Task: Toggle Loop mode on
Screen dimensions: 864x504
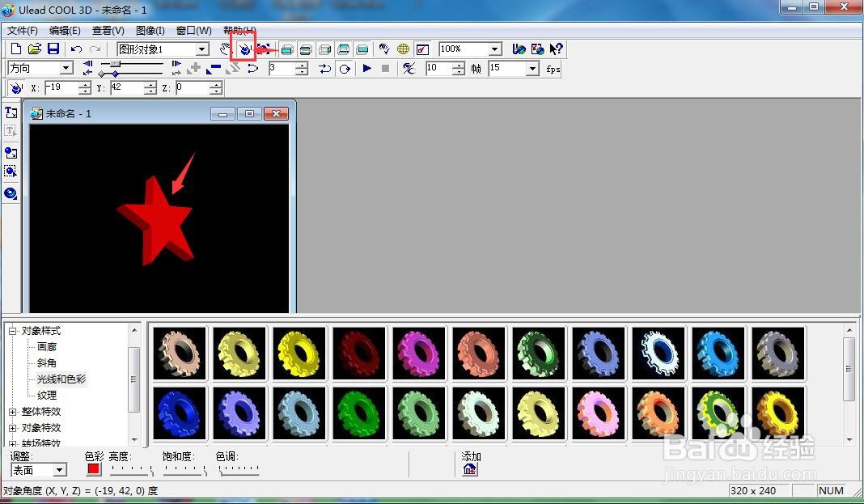Action: click(x=345, y=68)
